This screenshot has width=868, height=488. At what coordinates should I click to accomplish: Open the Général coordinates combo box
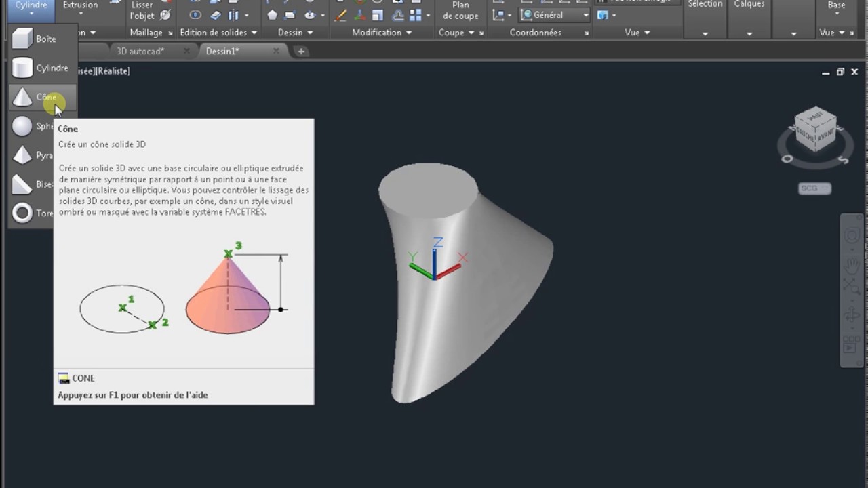[555, 15]
